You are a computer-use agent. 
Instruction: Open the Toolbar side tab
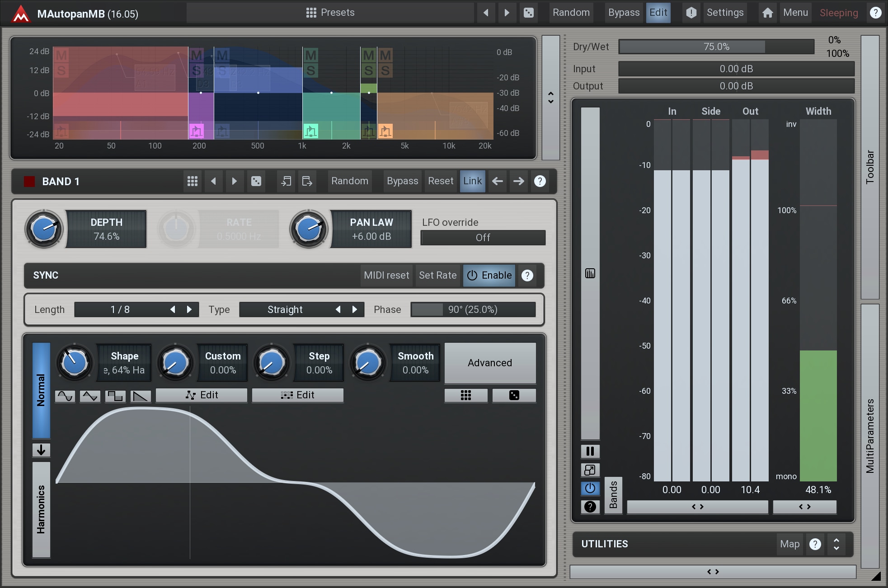870,167
